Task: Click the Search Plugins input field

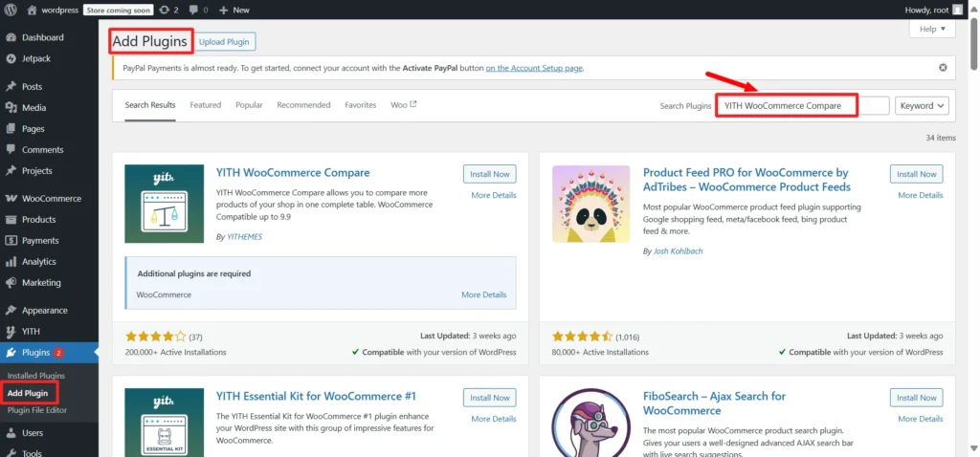Action: click(x=803, y=105)
